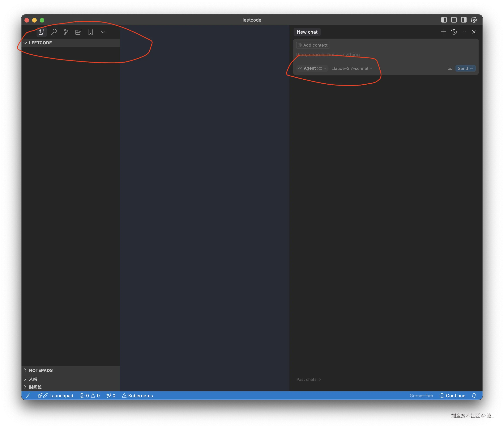Open the Explorer files icon

coord(41,32)
